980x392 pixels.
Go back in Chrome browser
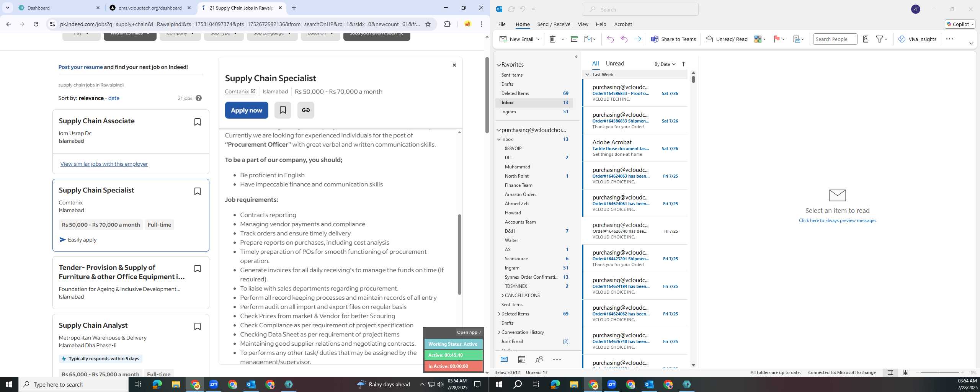[x=8, y=24]
